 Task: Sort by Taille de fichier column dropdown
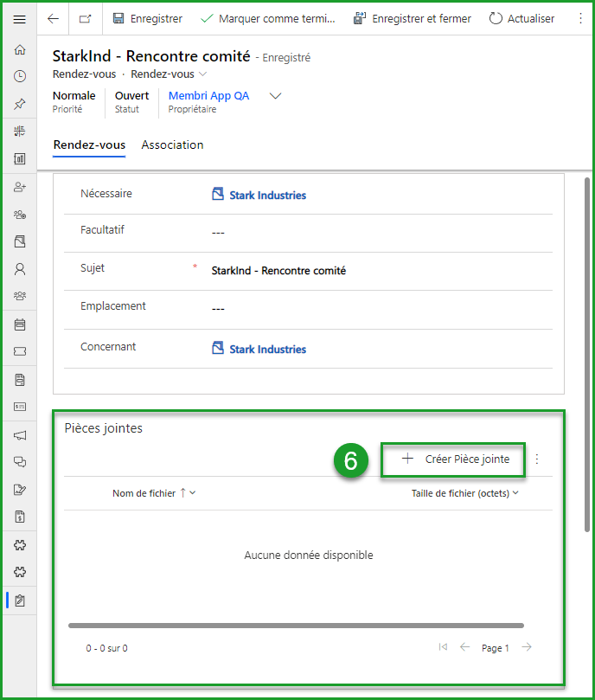pyautogui.click(x=464, y=493)
